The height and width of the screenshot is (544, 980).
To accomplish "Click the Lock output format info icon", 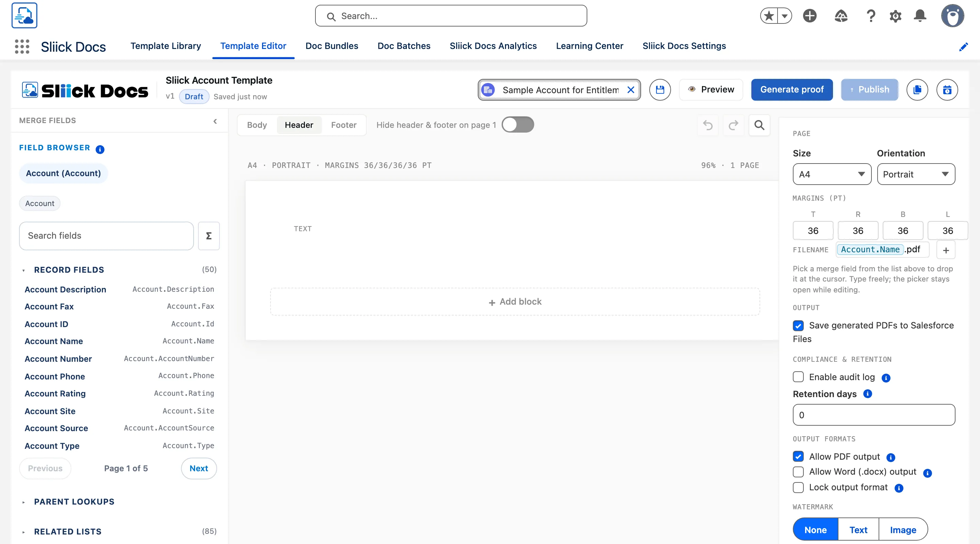I will click(x=899, y=488).
